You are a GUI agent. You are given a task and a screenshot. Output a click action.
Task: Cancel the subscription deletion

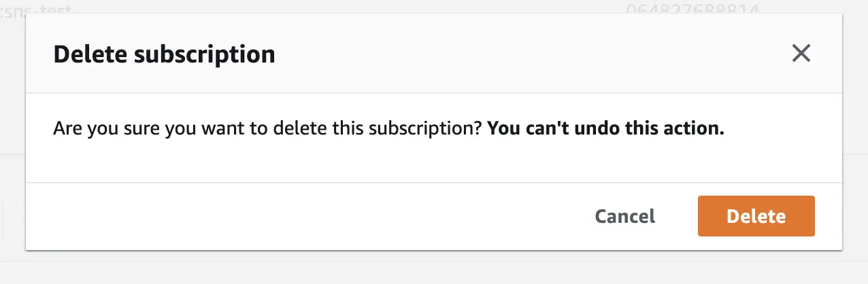tap(624, 216)
